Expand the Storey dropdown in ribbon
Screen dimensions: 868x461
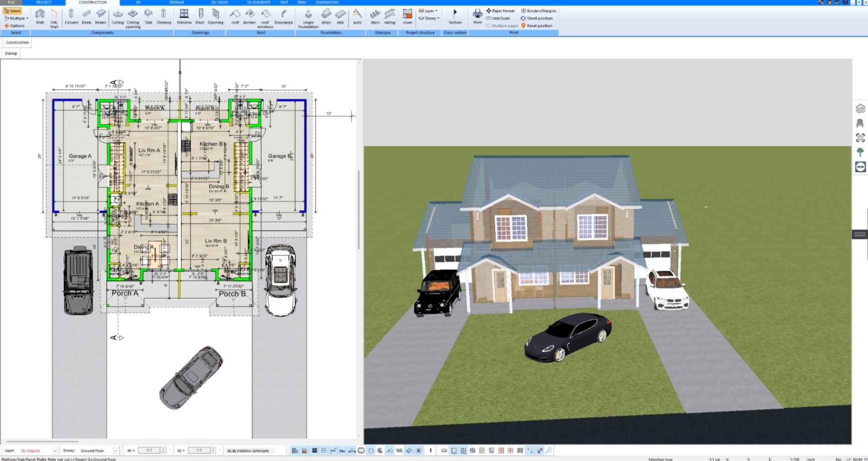pos(429,18)
